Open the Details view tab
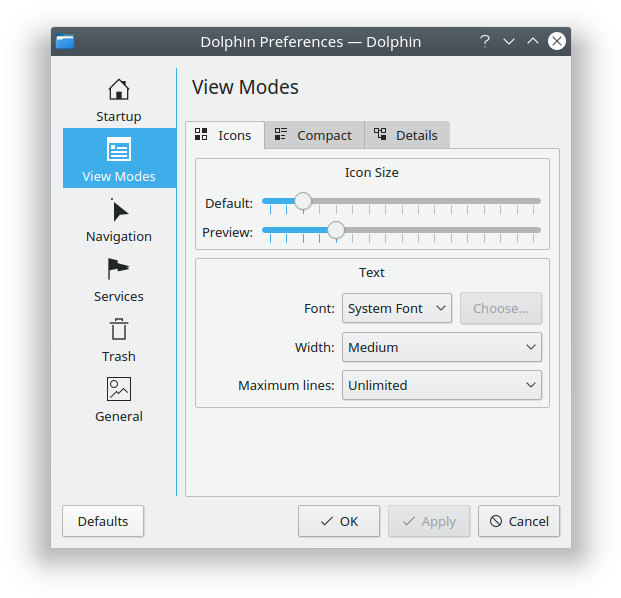This screenshot has height=598, width=621. (x=406, y=135)
